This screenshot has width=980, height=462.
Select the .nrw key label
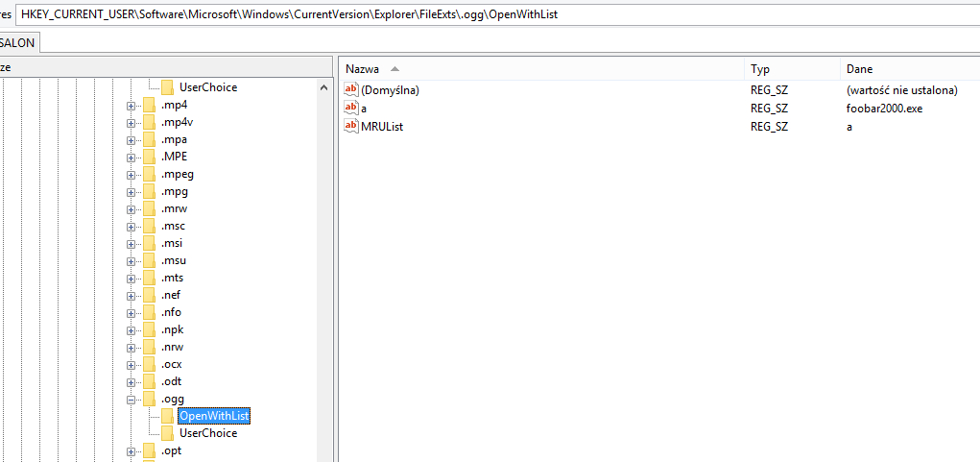point(172,347)
